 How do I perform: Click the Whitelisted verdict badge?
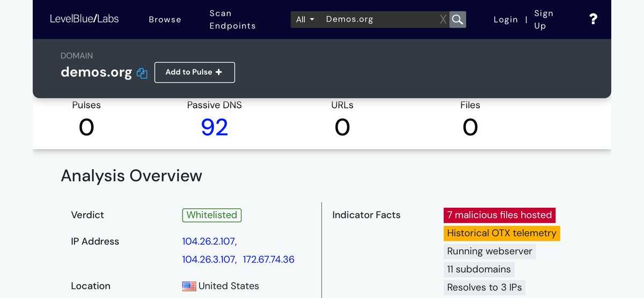pyautogui.click(x=211, y=215)
